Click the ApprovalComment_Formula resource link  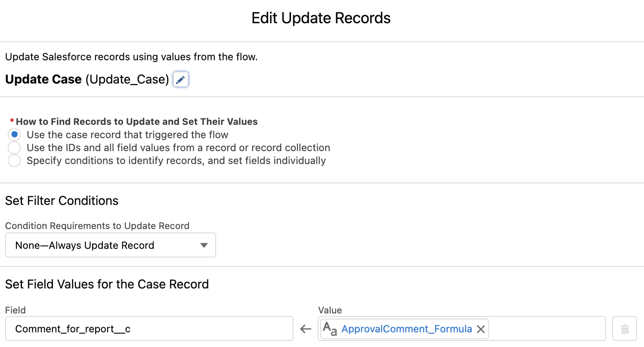tap(406, 329)
